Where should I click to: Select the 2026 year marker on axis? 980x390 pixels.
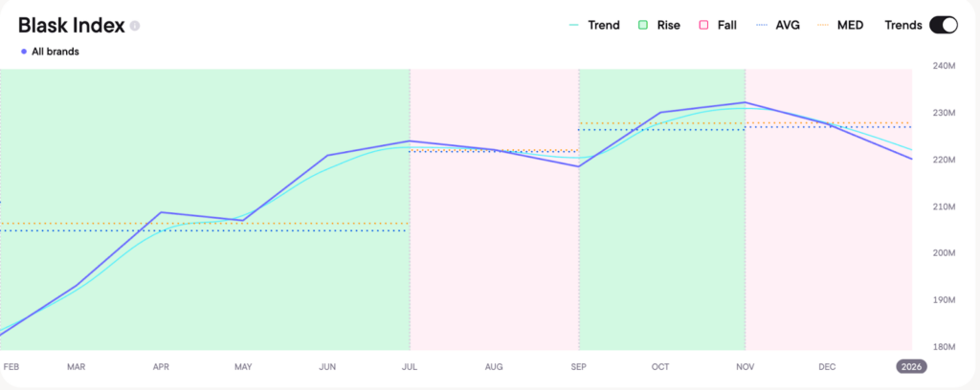[x=909, y=366]
